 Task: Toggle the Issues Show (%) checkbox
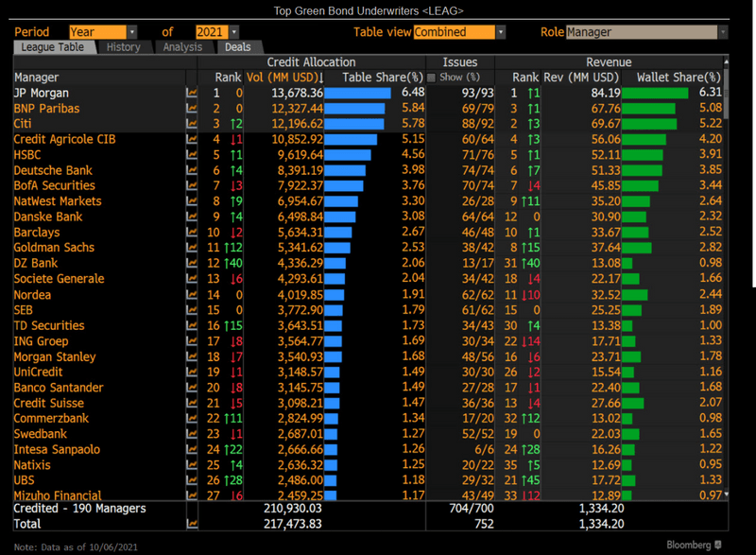pyautogui.click(x=431, y=78)
